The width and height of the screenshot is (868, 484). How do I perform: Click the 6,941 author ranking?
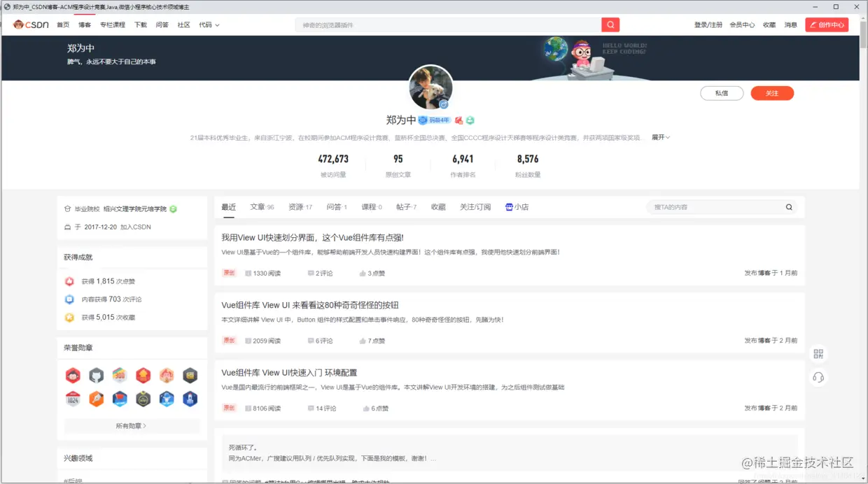tap(463, 159)
